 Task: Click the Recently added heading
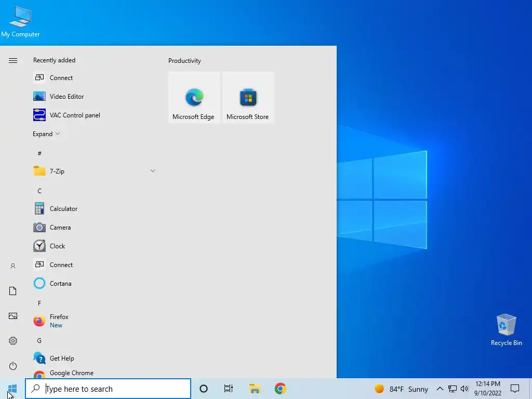(54, 60)
